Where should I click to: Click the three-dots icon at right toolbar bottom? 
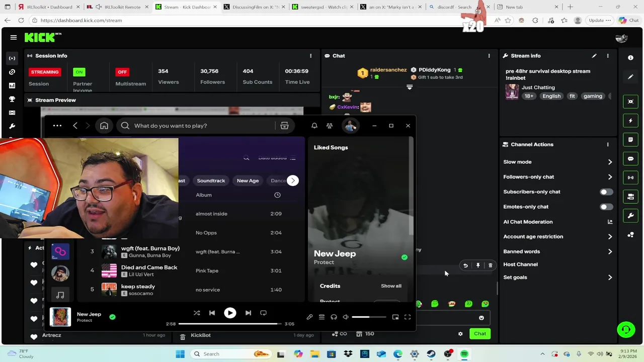(x=630, y=235)
